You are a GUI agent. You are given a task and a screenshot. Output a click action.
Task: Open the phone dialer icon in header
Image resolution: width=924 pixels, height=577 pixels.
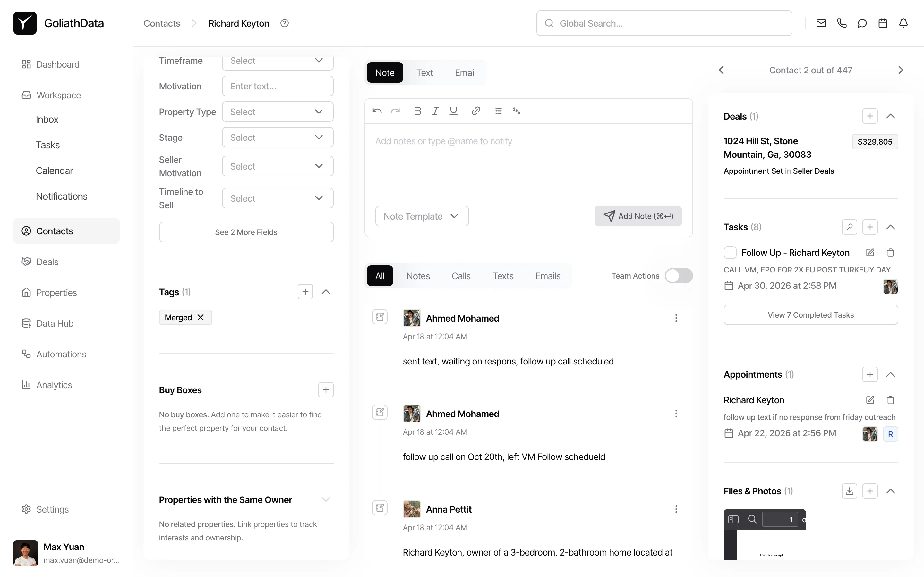tap(842, 23)
